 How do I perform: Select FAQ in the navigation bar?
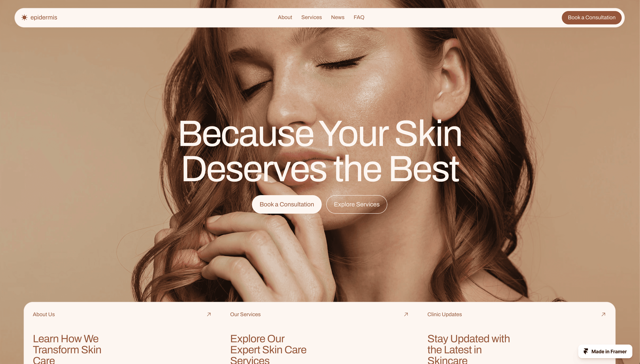point(359,17)
